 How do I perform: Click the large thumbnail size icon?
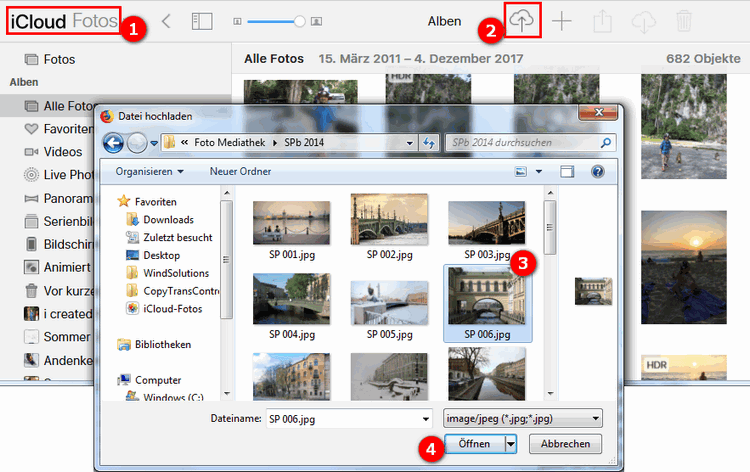tap(316, 22)
